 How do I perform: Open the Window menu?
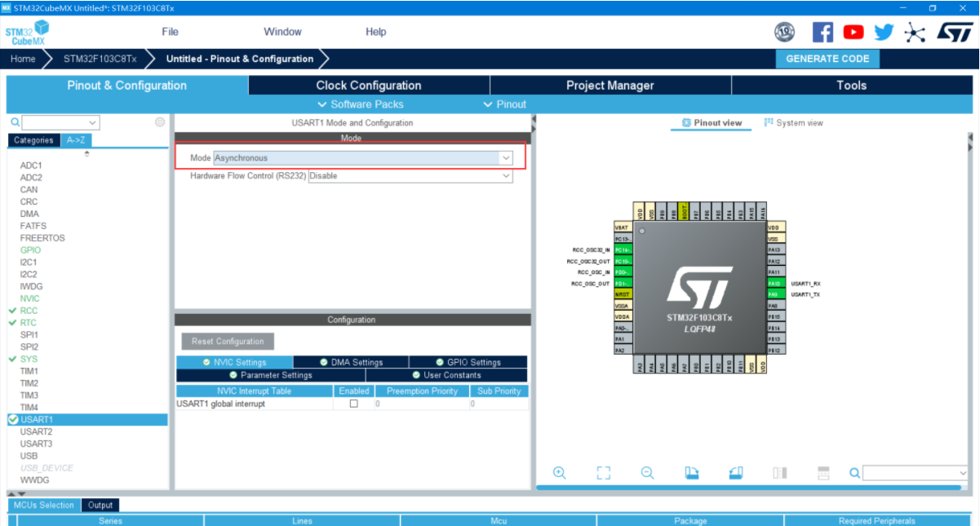click(x=282, y=32)
